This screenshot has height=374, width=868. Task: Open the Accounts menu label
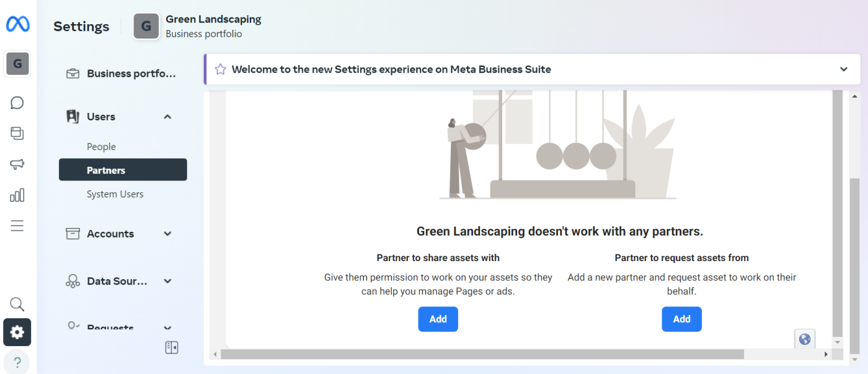tap(110, 234)
